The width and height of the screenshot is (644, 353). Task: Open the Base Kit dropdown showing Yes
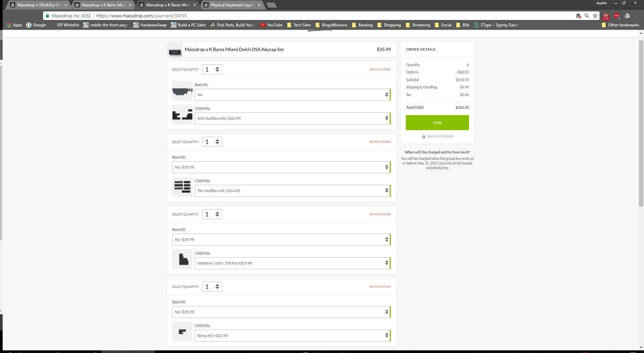point(292,95)
